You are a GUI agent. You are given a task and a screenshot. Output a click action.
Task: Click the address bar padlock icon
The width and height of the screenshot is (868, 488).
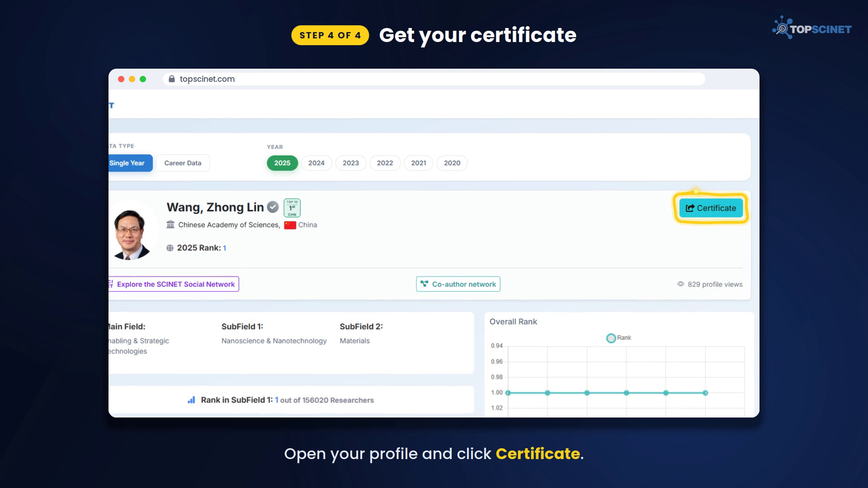click(x=172, y=79)
